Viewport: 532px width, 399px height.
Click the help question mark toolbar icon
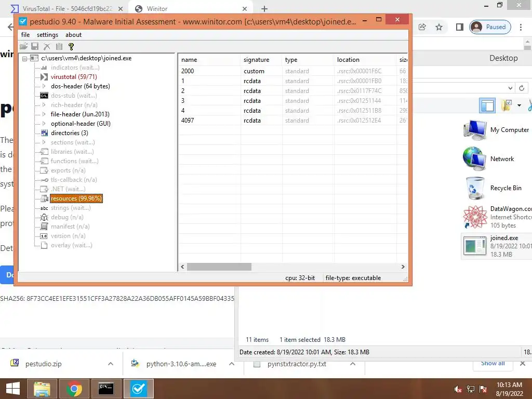click(x=71, y=46)
